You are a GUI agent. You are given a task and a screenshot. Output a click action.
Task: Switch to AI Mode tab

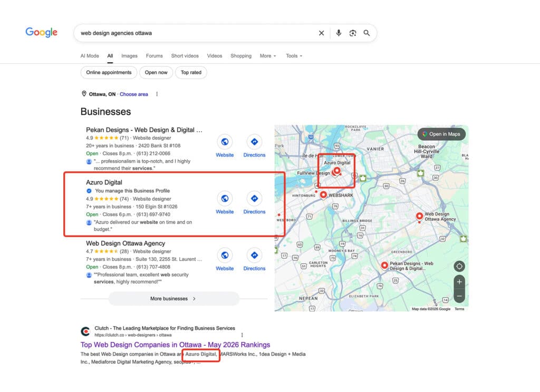[x=90, y=56]
